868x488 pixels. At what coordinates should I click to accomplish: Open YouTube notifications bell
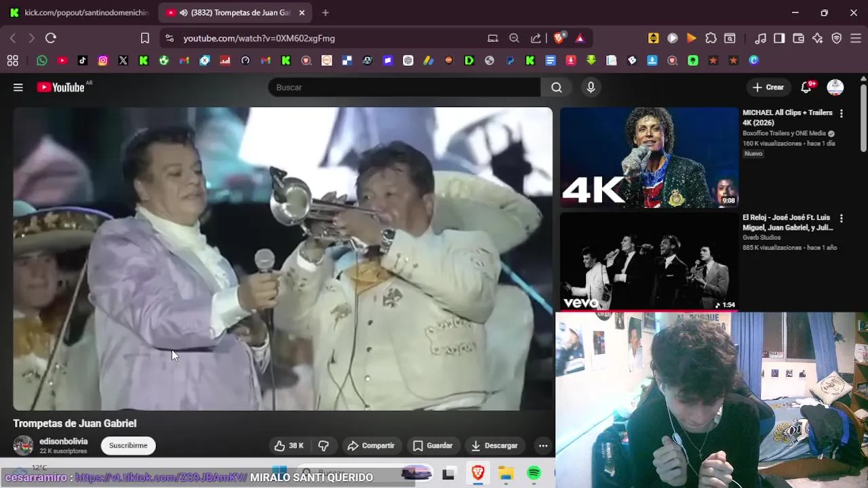(806, 87)
